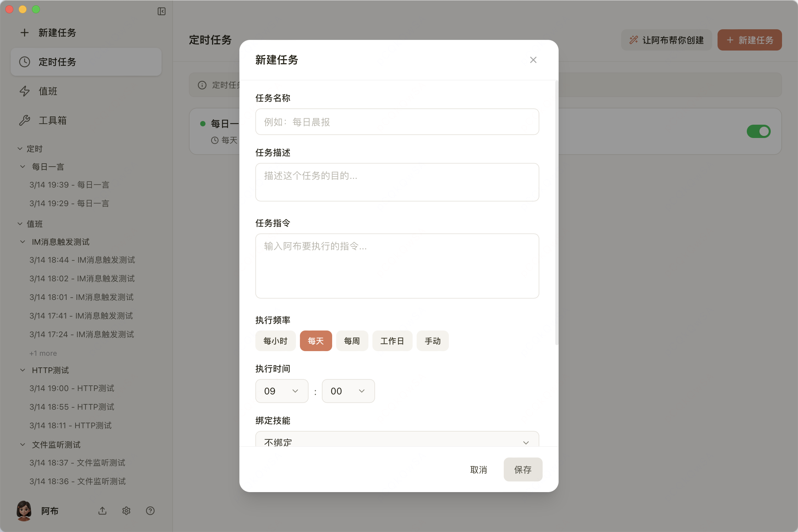Select the clock icon for 定时任务
The width and height of the screenshot is (798, 532).
24,62
